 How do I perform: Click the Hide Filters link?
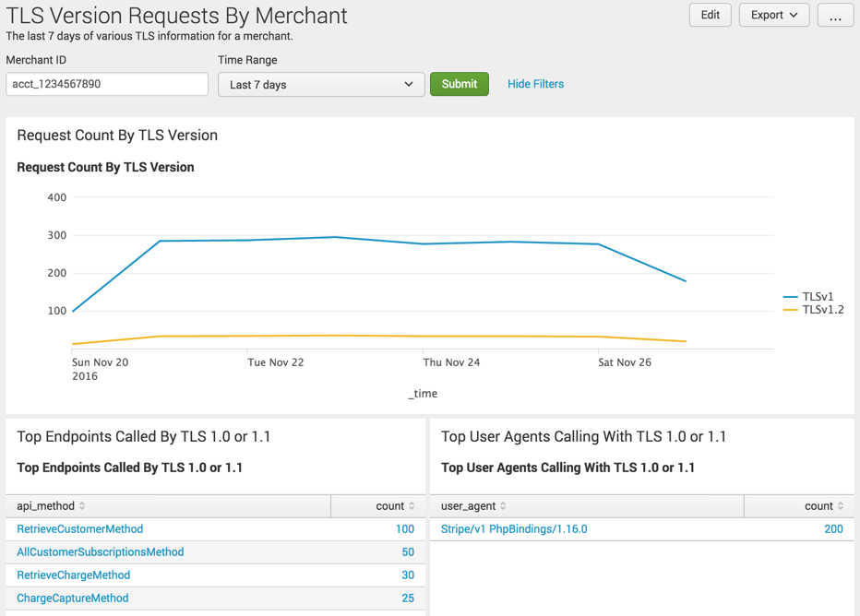(x=535, y=84)
